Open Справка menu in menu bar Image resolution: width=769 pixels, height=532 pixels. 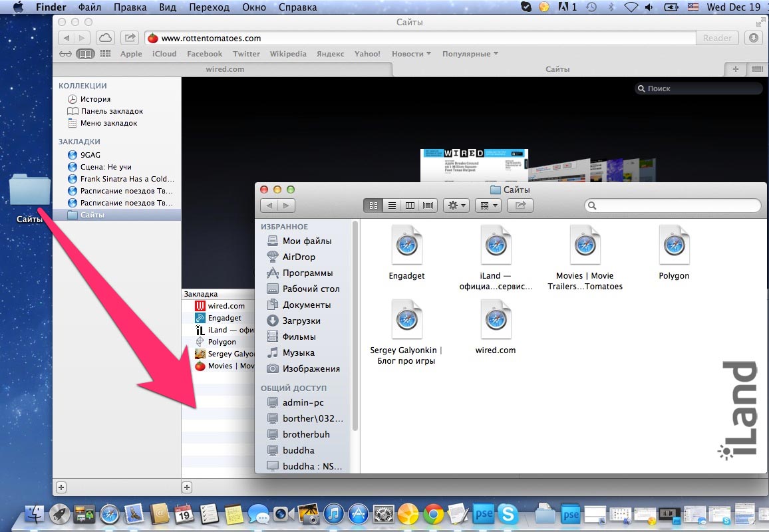(298, 7)
